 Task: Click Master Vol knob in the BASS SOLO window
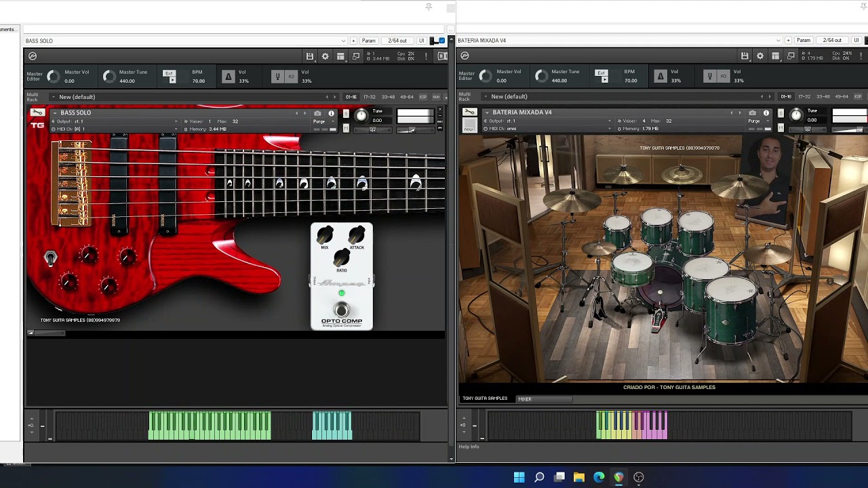[54, 77]
